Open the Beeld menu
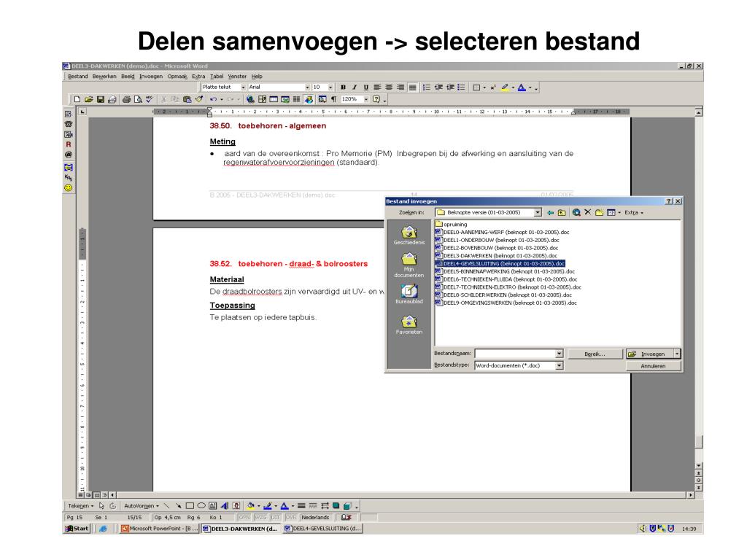 click(x=128, y=76)
